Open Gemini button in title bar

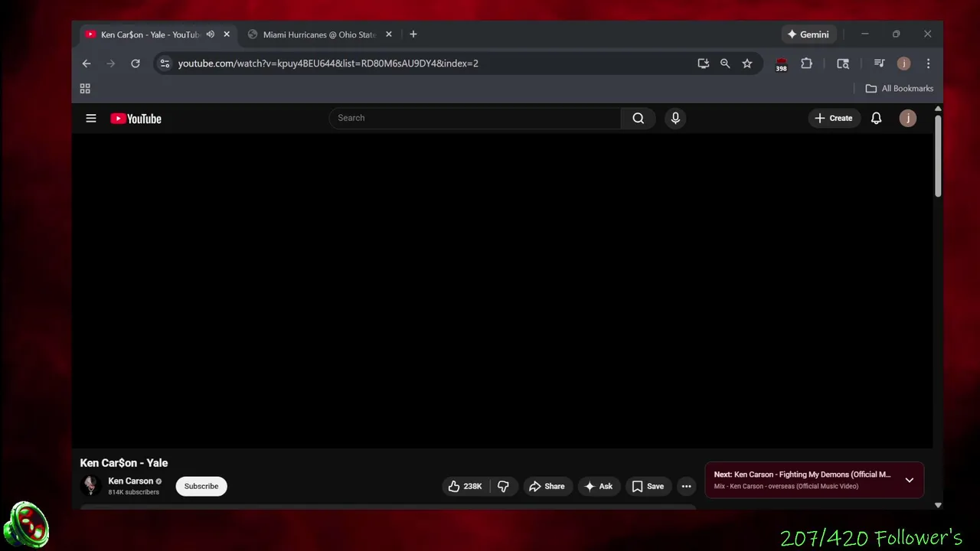click(808, 34)
